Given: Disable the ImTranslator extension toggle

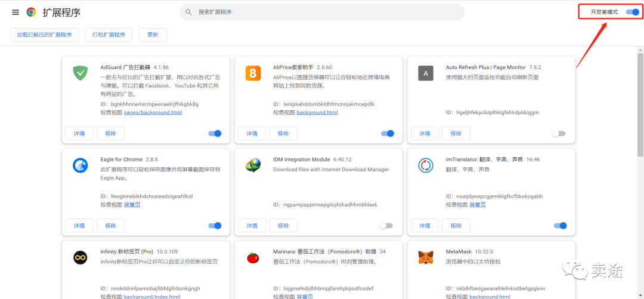Looking at the screenshot, I should (560, 226).
